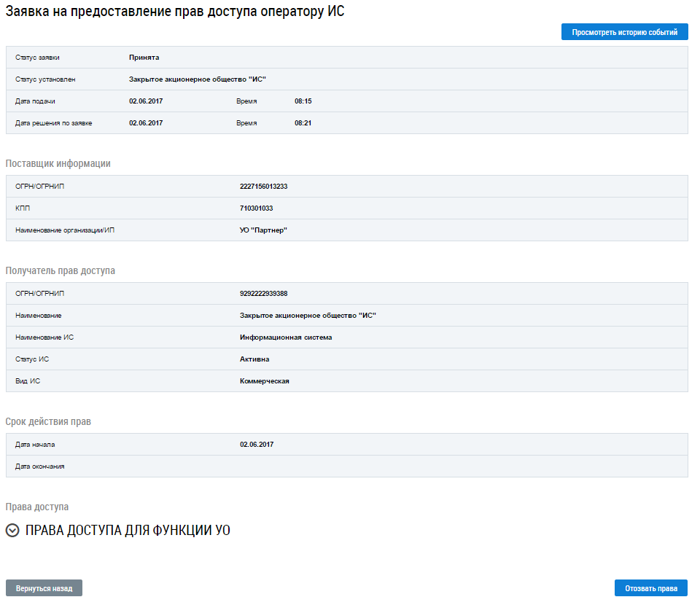Expand the ПРАВА ДОСТУПА ДЛЯ ФУНКЦИИ УО chevron icon
The height and width of the screenshot is (605, 700).
(x=12, y=531)
